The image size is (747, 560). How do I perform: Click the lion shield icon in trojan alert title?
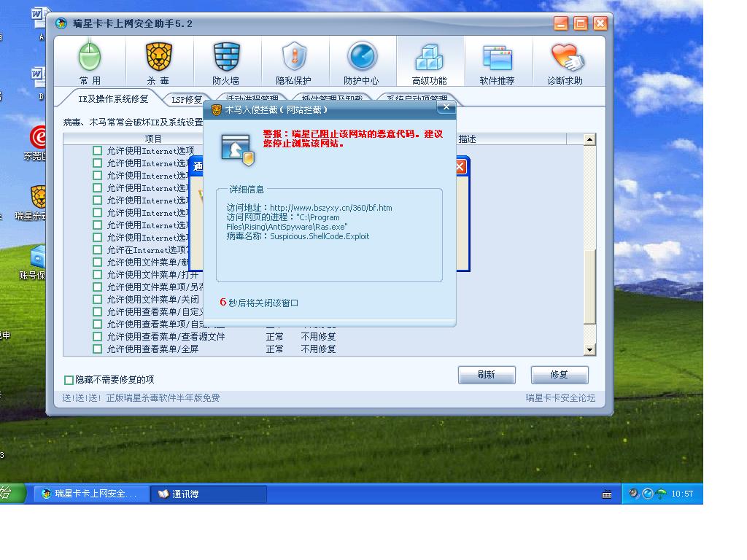(216, 110)
